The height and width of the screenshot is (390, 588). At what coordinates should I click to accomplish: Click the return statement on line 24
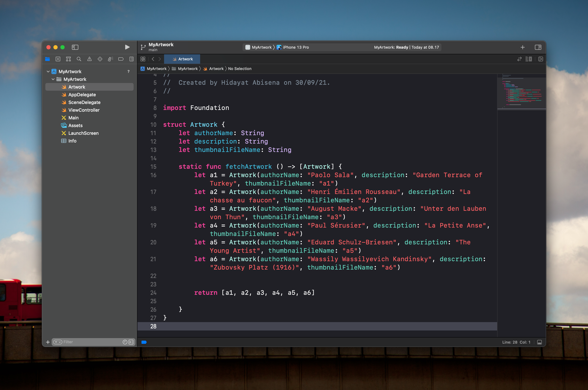254,293
